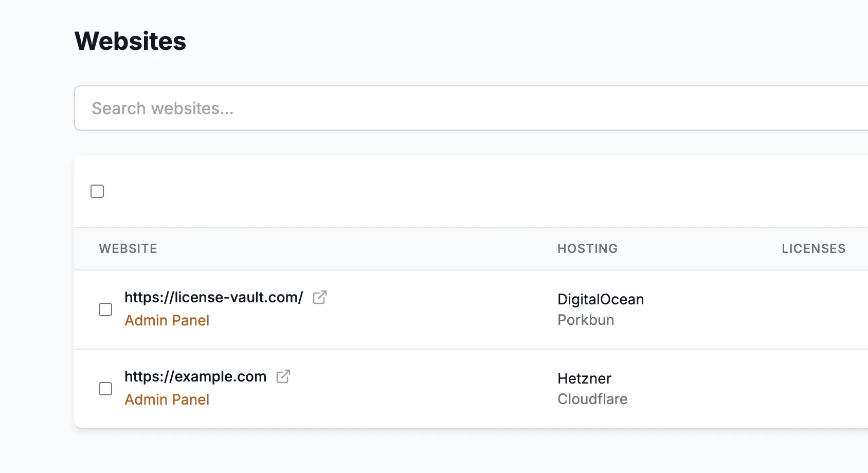
Task: Click the https://example.com URL text
Action: (195, 377)
